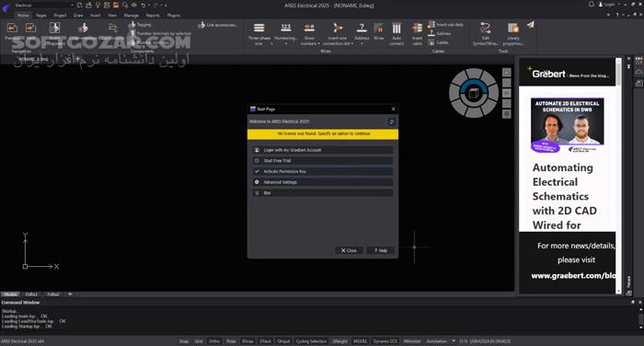Choose Activate Permission Key option
The width and height of the screenshot is (644, 346).
tap(322, 171)
